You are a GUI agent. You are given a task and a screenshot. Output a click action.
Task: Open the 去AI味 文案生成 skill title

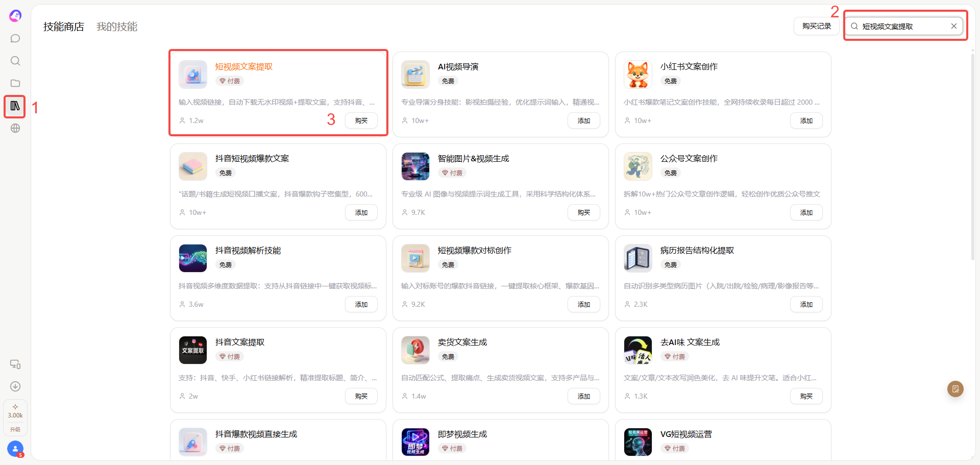690,342
